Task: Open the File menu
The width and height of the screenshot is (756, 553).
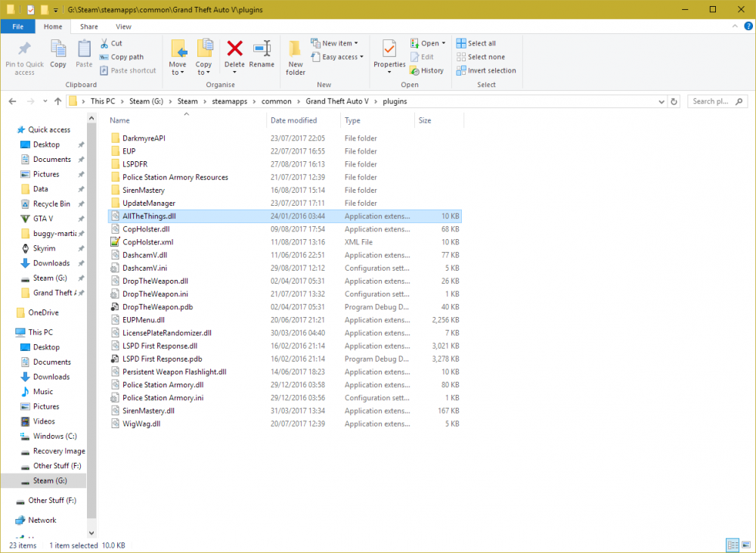Action: [17, 25]
